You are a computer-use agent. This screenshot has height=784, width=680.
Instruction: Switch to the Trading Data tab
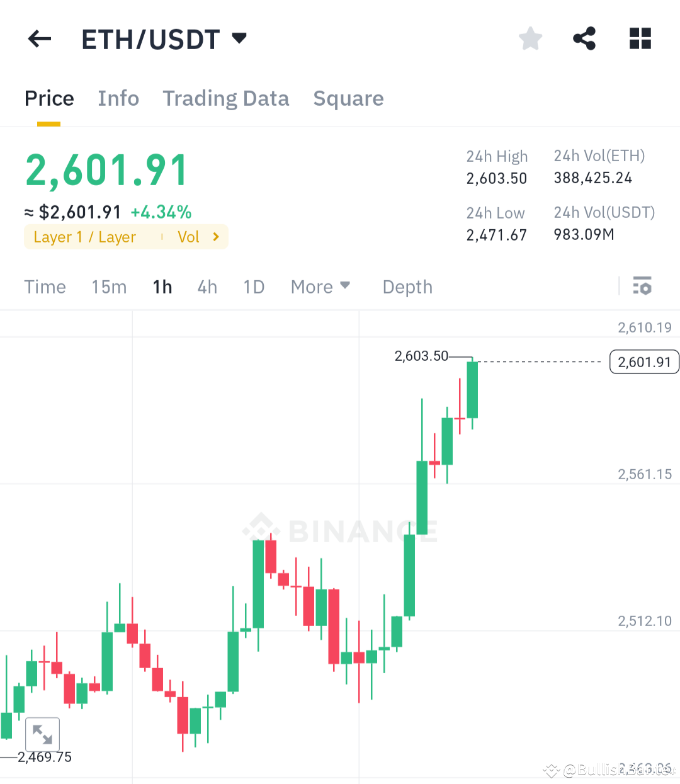pyautogui.click(x=225, y=98)
